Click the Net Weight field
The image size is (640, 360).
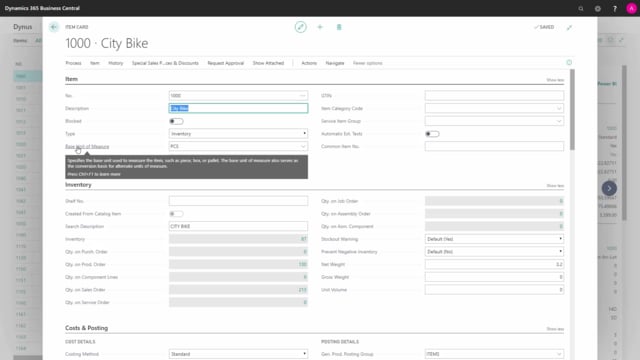(x=494, y=264)
